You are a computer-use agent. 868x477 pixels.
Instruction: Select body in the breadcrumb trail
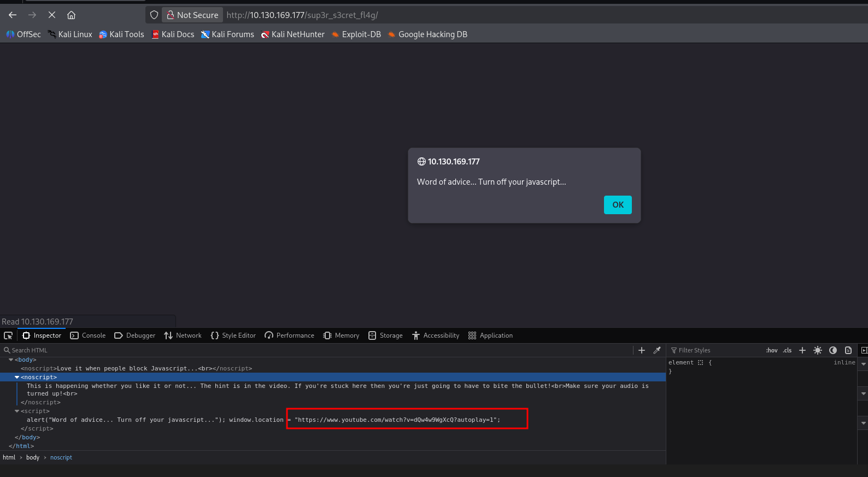point(33,457)
